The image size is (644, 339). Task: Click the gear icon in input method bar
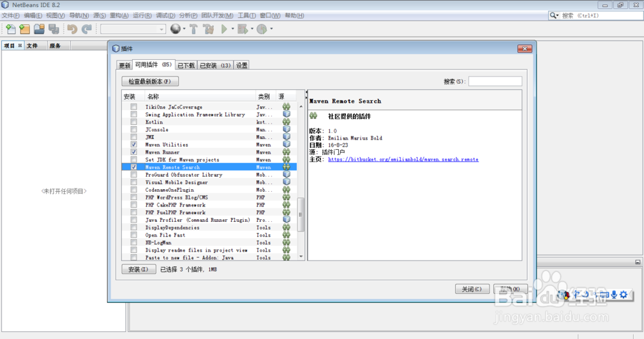[x=624, y=294]
